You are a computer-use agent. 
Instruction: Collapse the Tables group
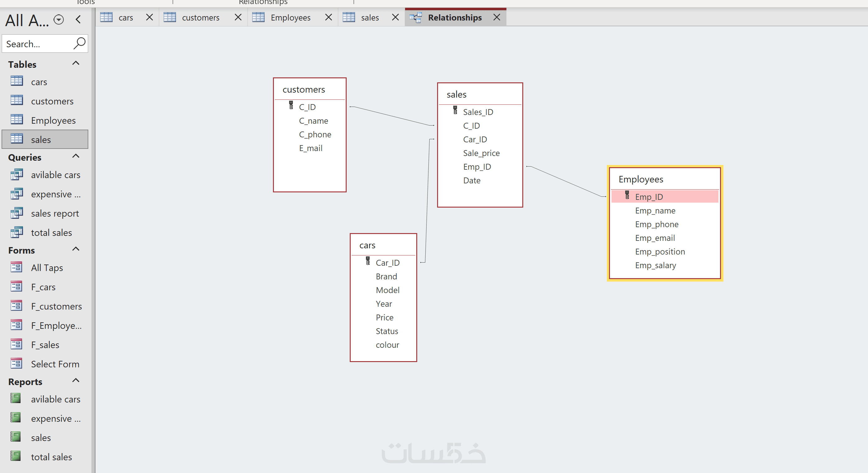tap(76, 63)
